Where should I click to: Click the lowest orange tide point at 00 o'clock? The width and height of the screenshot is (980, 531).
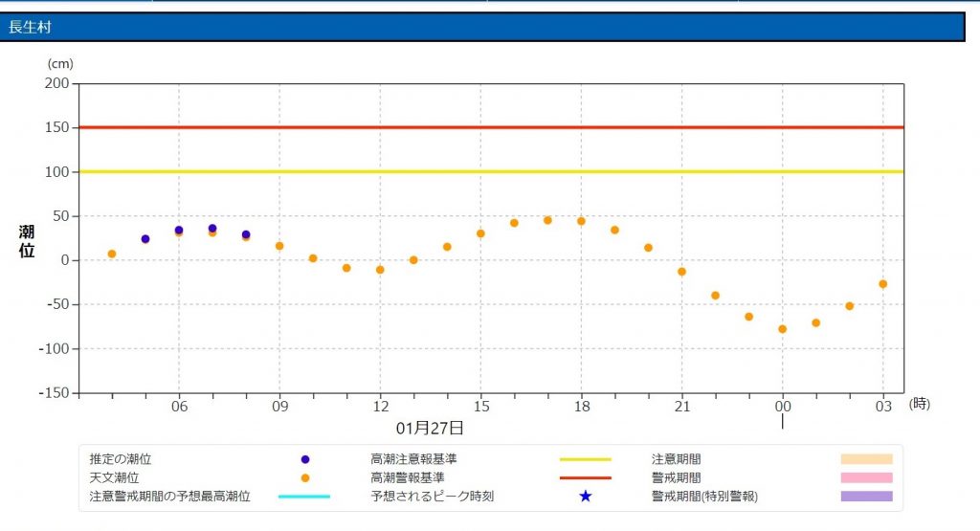[x=783, y=329]
